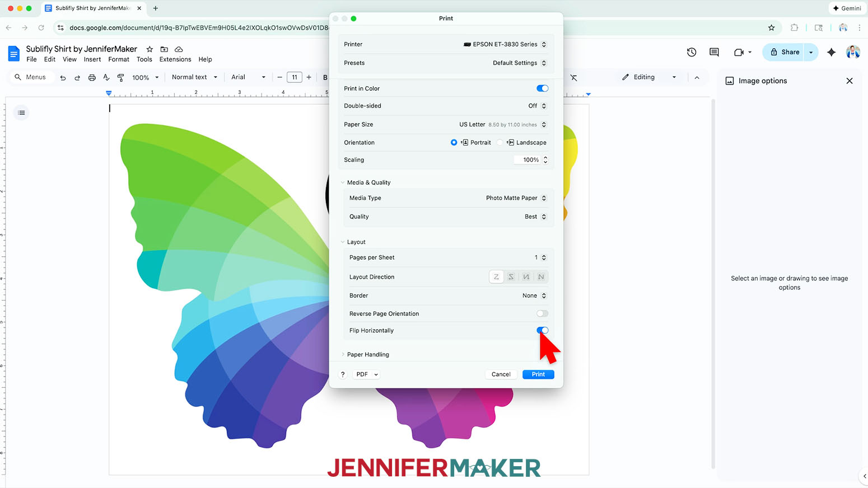Screen dimensions: 868x488
Task: Click the redo arrow in toolbar
Action: pyautogui.click(x=77, y=77)
